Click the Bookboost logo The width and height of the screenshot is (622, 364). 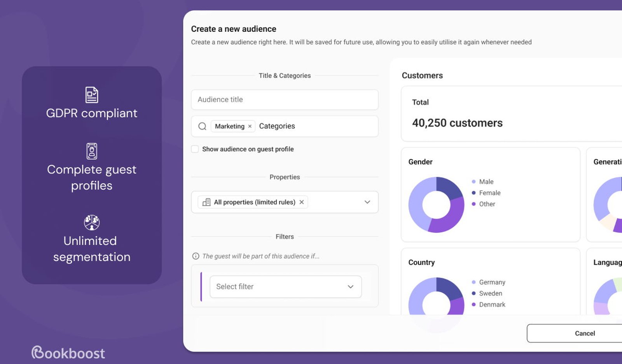(x=68, y=353)
